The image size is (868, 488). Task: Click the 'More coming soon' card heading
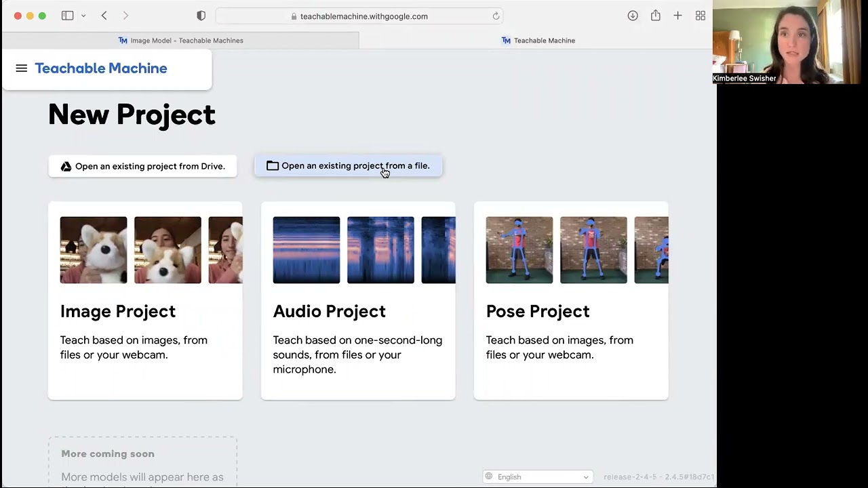[108, 454]
